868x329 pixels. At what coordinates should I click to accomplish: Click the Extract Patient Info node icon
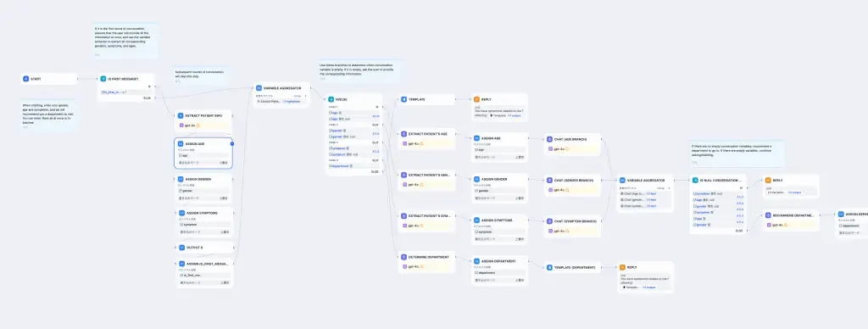click(x=181, y=115)
